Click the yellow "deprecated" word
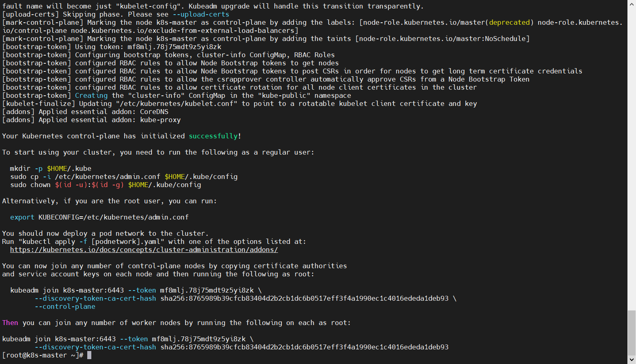Viewport: 636px width, 364px height. (x=509, y=22)
